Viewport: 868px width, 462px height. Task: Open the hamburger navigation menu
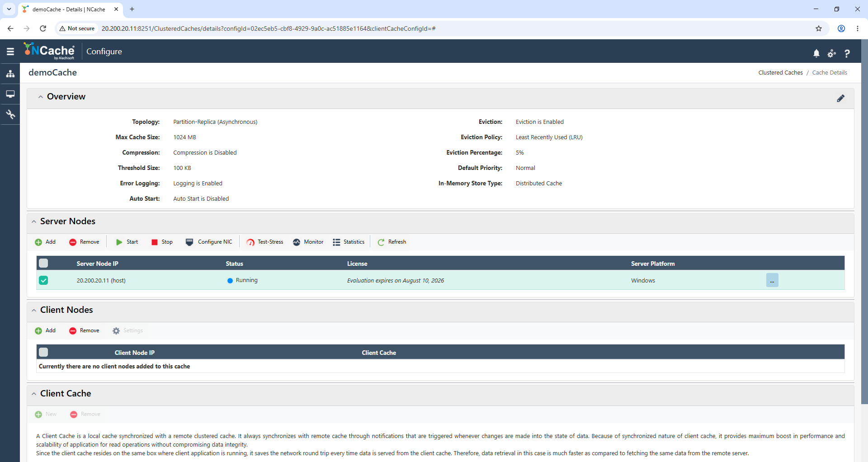point(10,52)
